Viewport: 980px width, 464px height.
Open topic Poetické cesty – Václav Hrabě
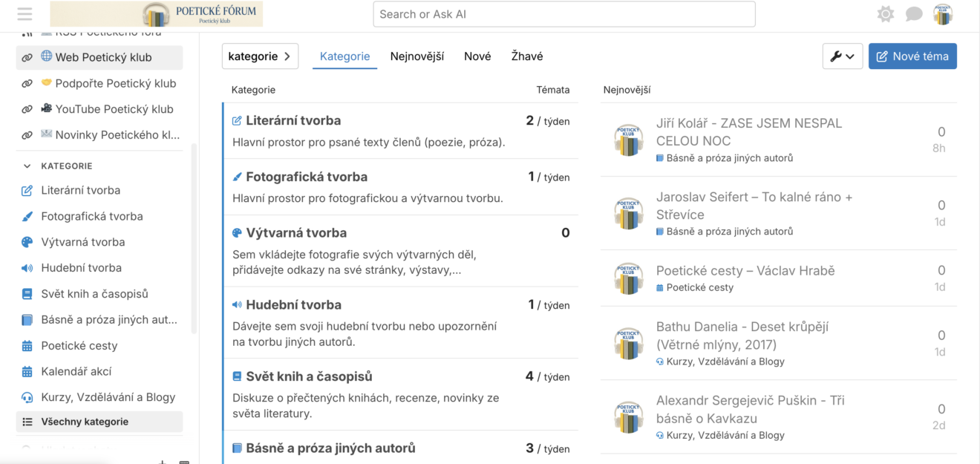pos(745,270)
